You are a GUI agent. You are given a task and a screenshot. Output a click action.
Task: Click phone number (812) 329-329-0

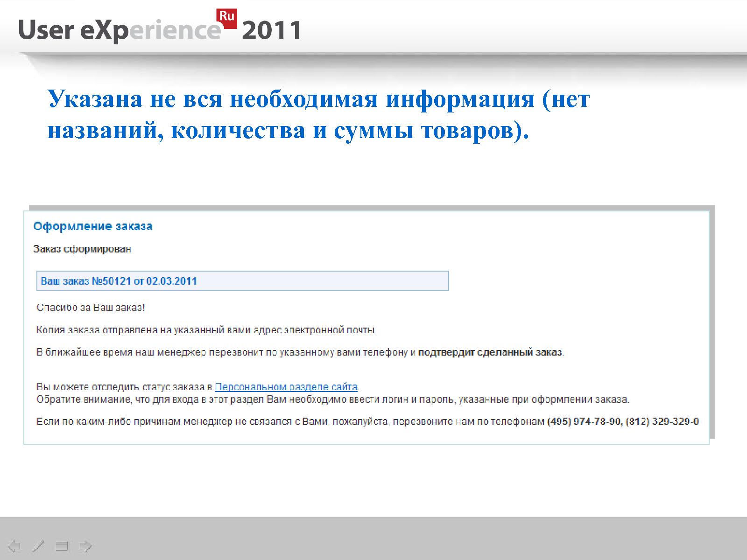[x=662, y=422]
